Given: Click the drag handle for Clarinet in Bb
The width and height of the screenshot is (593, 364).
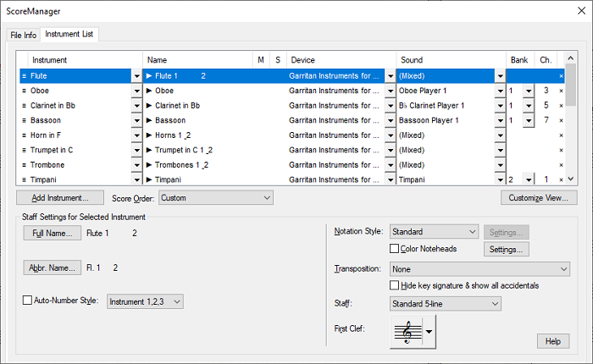Looking at the screenshot, I should [x=24, y=106].
